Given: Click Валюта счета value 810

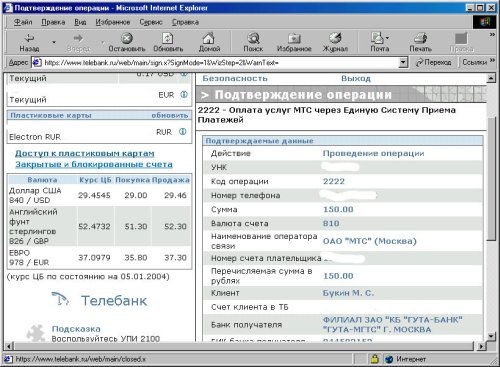Looking at the screenshot, I should [331, 223].
